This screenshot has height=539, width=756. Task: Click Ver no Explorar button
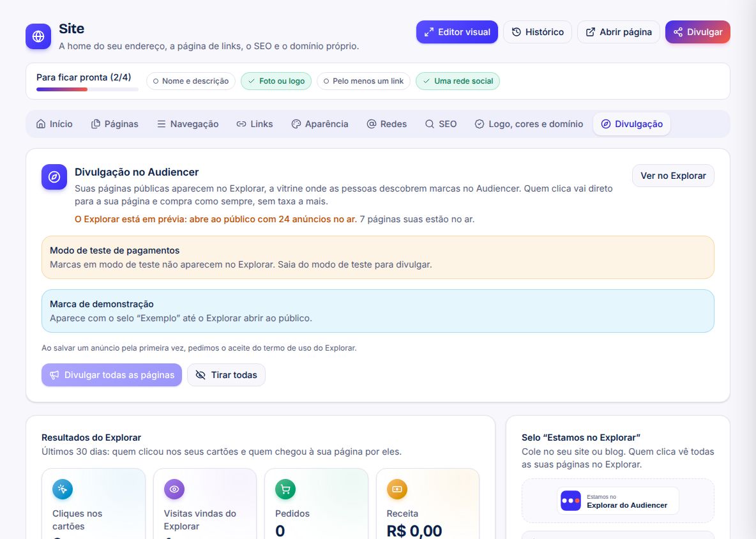tap(673, 176)
